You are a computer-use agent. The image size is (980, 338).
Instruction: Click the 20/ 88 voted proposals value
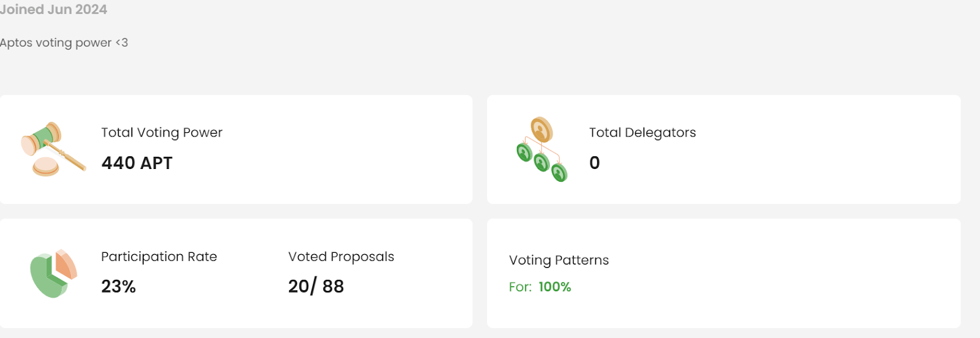(316, 287)
